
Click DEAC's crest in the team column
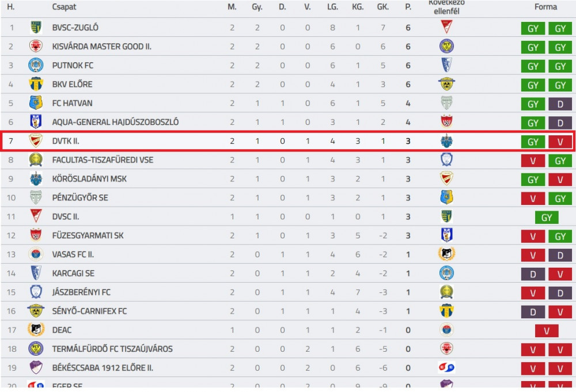tap(36, 330)
